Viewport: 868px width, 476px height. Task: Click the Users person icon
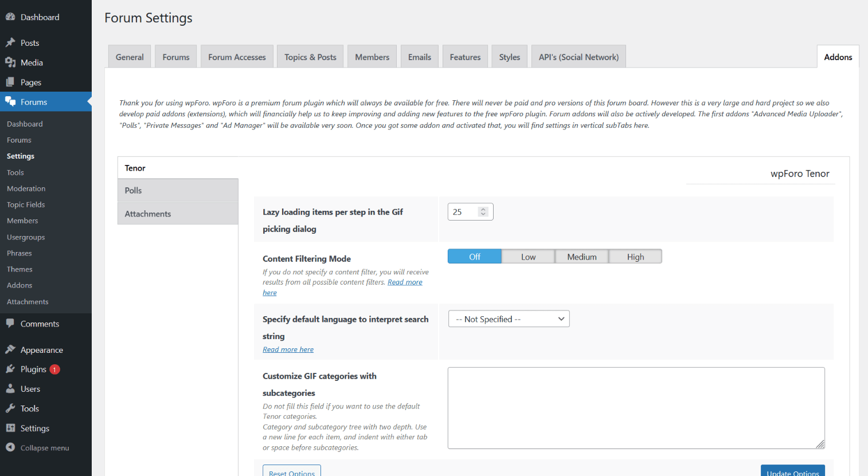click(10, 389)
